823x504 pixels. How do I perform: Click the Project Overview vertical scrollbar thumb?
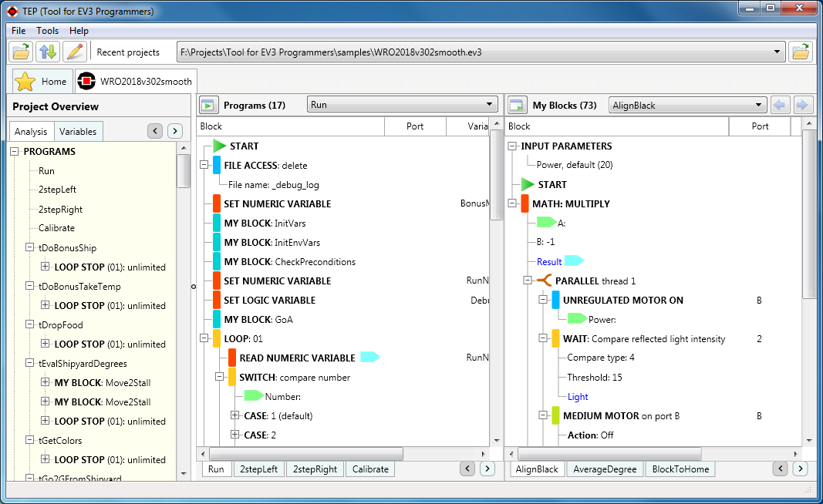click(x=184, y=171)
